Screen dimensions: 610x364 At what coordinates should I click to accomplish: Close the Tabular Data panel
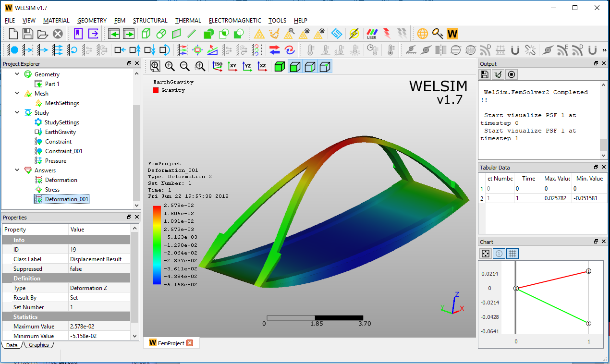[604, 167]
